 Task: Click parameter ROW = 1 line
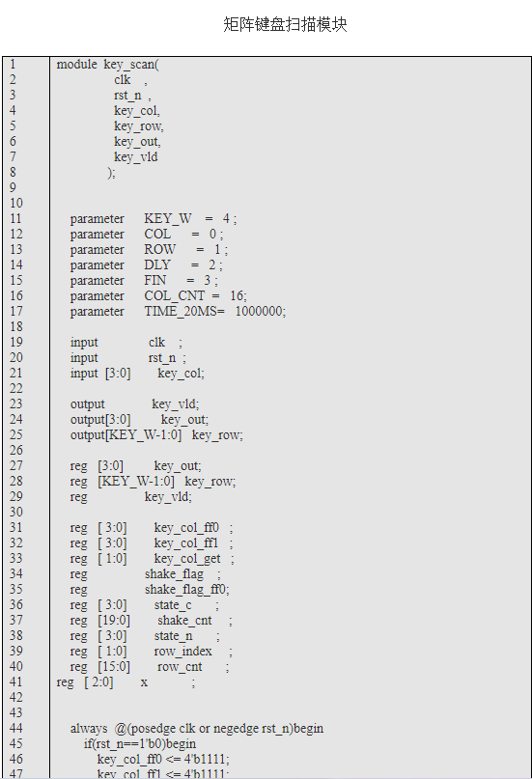point(149,250)
